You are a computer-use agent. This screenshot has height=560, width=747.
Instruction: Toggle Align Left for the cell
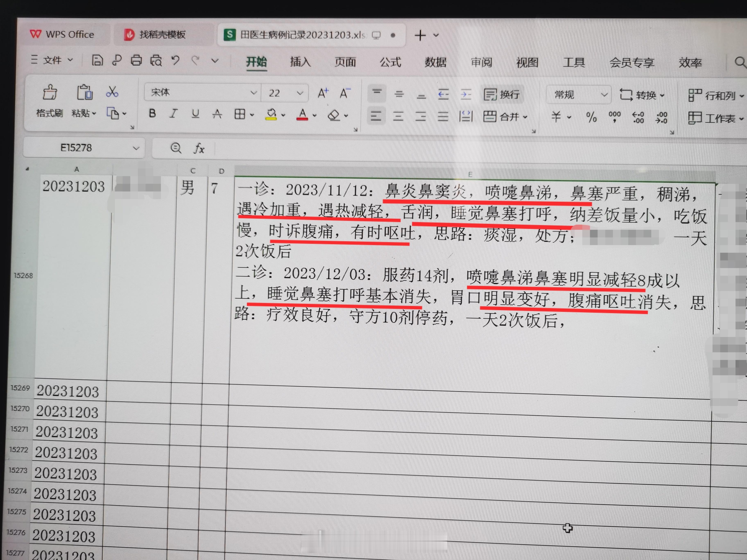point(376,116)
